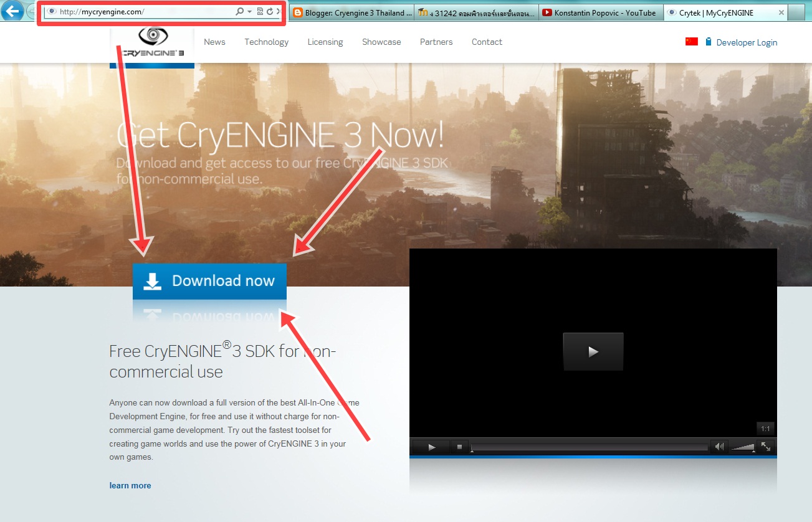Toggle video fullscreen with expand icon
Image resolution: width=812 pixels, height=522 pixels.
click(766, 447)
